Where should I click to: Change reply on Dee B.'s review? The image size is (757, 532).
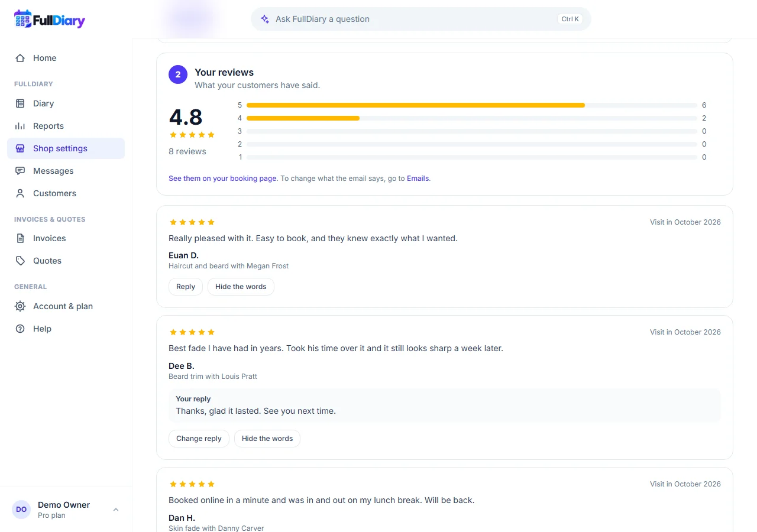click(x=199, y=439)
